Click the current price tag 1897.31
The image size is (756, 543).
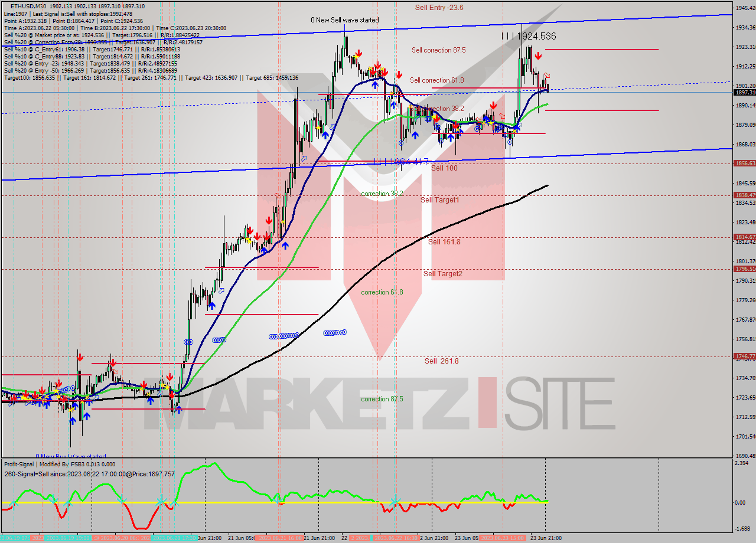point(744,93)
